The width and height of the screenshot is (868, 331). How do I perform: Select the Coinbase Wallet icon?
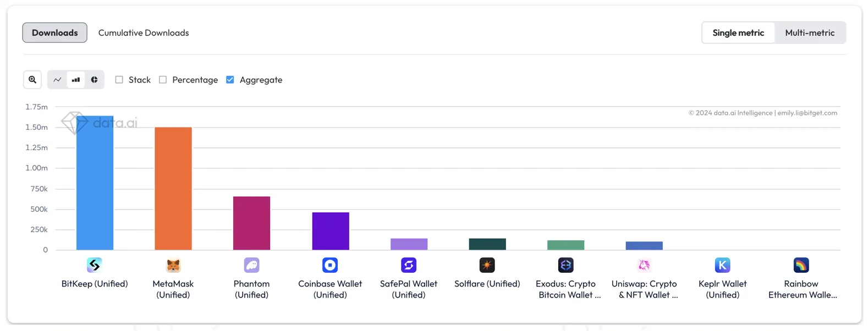click(329, 265)
